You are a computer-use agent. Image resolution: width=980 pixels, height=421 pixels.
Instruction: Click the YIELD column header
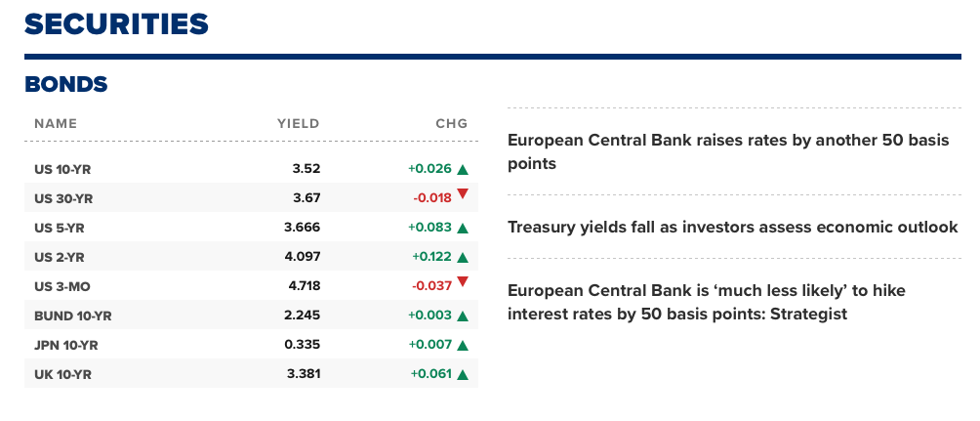(x=298, y=124)
